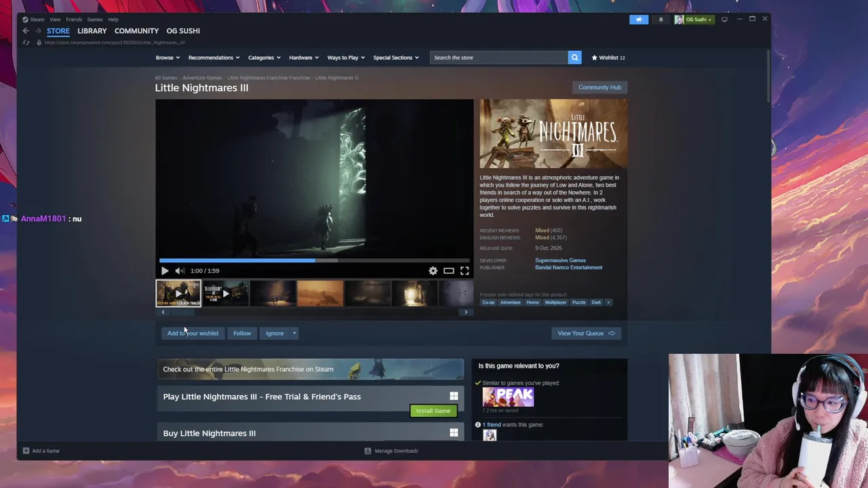The width and height of the screenshot is (868, 488).
Task: Open notifications bell
Action: (660, 19)
